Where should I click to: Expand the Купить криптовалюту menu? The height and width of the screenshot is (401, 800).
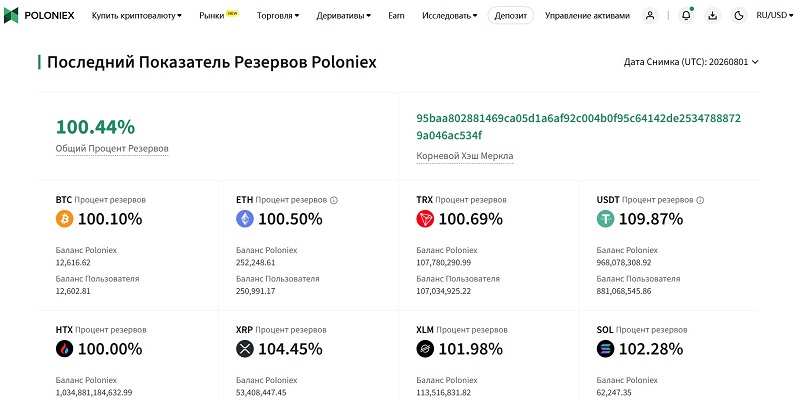(x=137, y=15)
